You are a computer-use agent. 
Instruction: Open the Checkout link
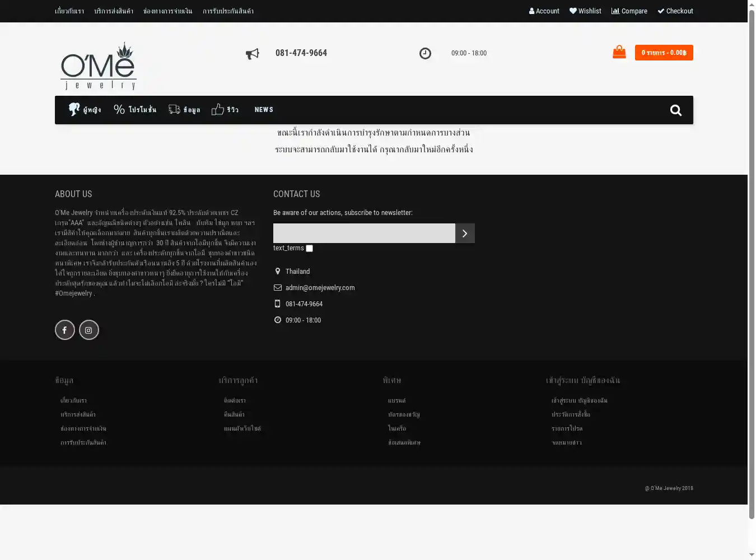click(x=675, y=11)
